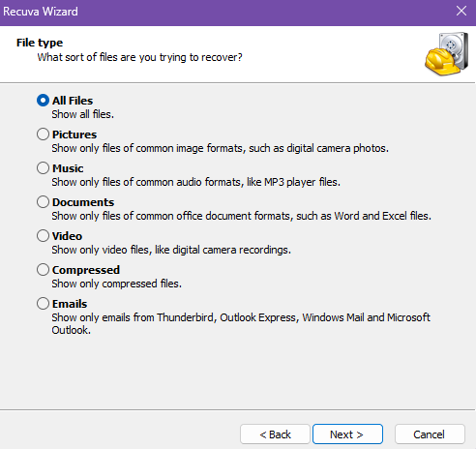This screenshot has height=449, width=476.
Task: Click the File type heading
Action: [40, 43]
